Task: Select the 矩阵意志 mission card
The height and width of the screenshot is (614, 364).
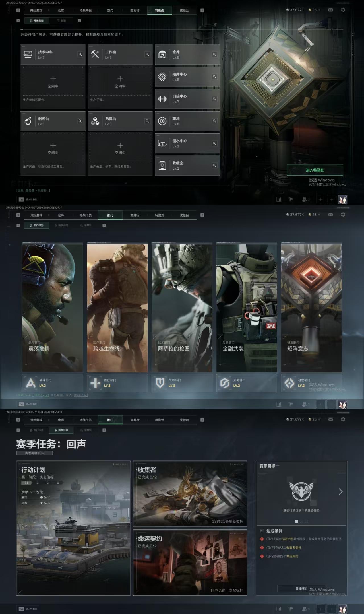Action: coord(311,307)
